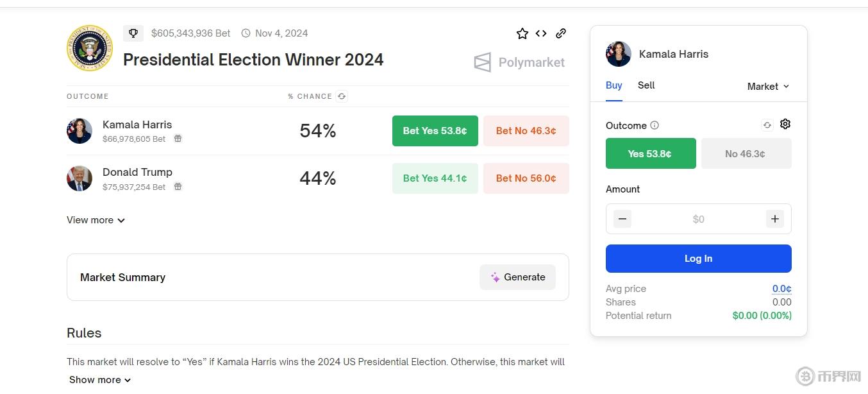
Task: Generate the Market Summary
Action: point(517,277)
